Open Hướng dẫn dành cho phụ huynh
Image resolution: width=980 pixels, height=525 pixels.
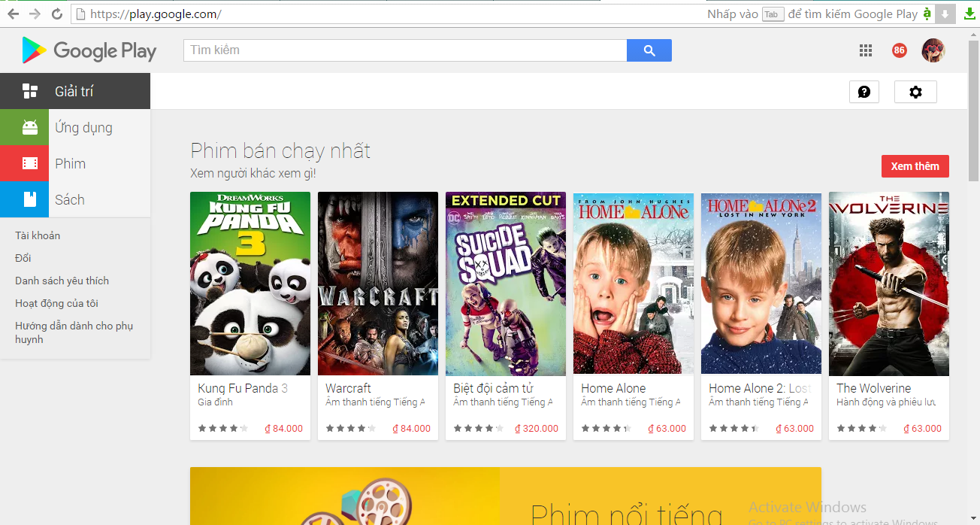tap(74, 332)
